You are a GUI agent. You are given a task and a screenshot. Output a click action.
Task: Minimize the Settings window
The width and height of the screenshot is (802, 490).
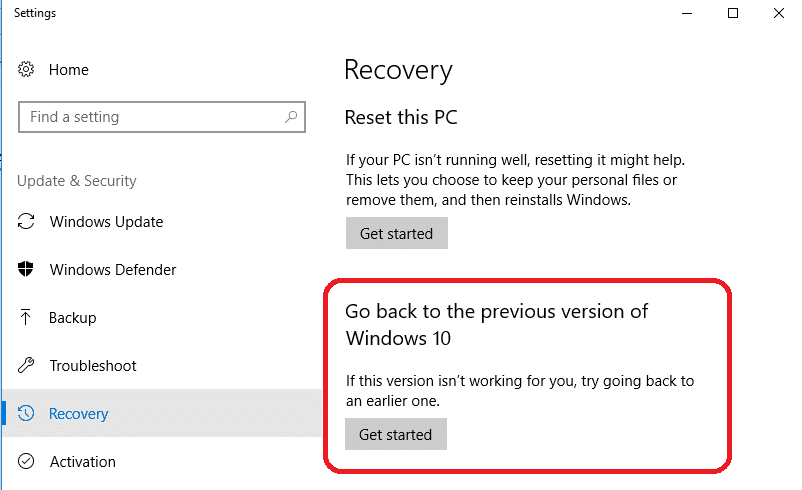[687, 13]
